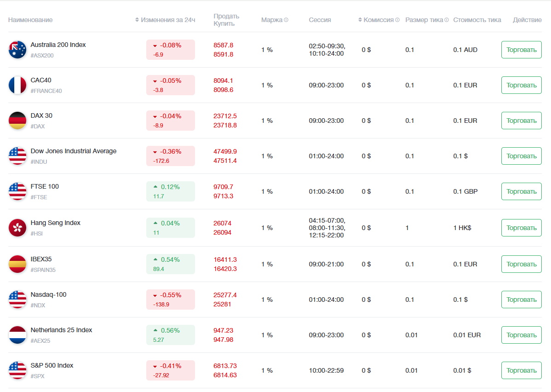
Task: Click the Наименование column header
Action: [30, 20]
